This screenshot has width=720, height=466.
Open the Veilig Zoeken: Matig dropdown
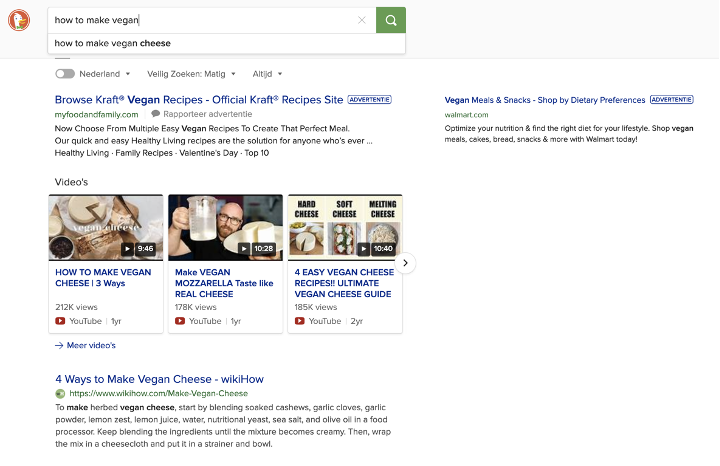[x=191, y=74]
